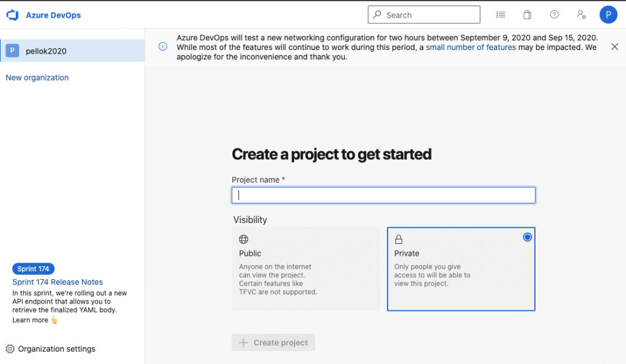Click the Learn more link
The width and height of the screenshot is (626, 364).
click(30, 320)
